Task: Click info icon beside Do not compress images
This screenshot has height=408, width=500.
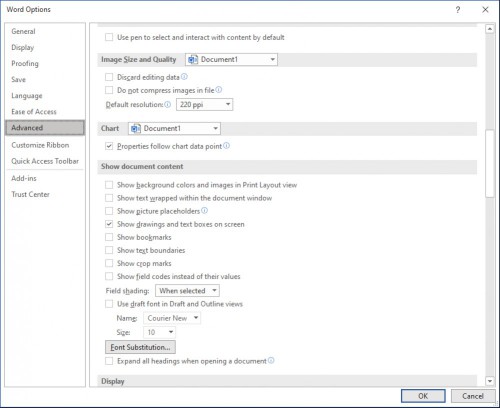Action: (219, 90)
